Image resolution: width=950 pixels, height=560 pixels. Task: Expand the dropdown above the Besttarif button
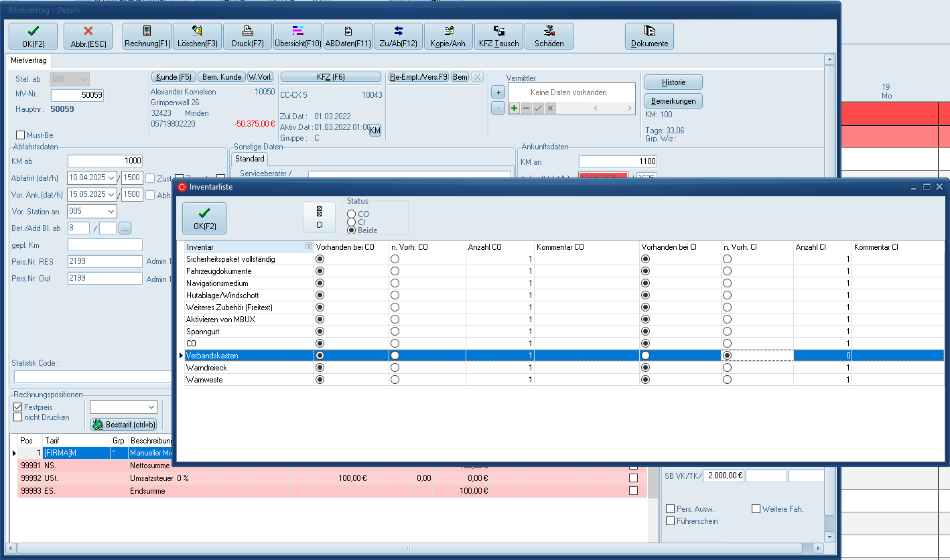(x=151, y=407)
